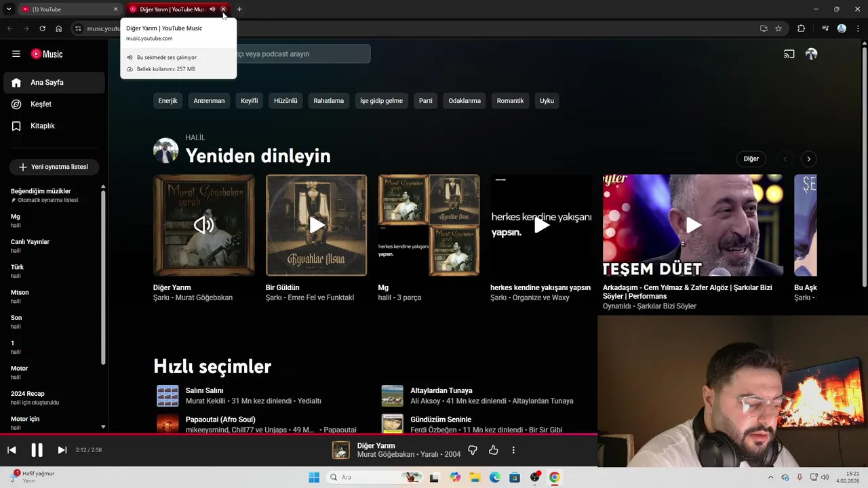The image size is (868, 488).
Task: Select the Keyifli mood chip
Action: (x=250, y=101)
